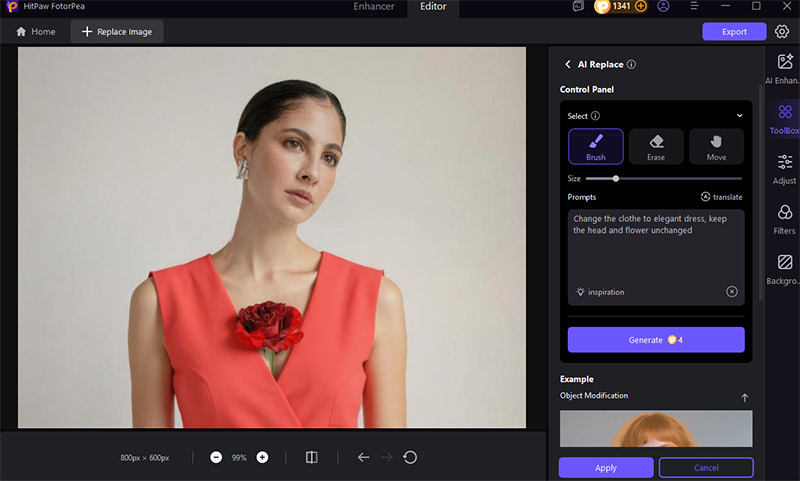This screenshot has width=800, height=481.
Task: Click the Generate button
Action: pyautogui.click(x=656, y=340)
